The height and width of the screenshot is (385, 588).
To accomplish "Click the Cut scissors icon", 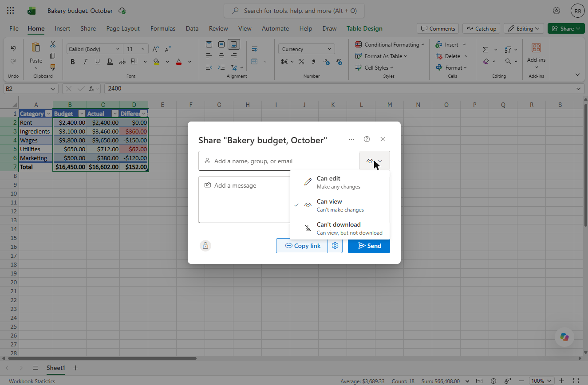I will tap(53, 44).
